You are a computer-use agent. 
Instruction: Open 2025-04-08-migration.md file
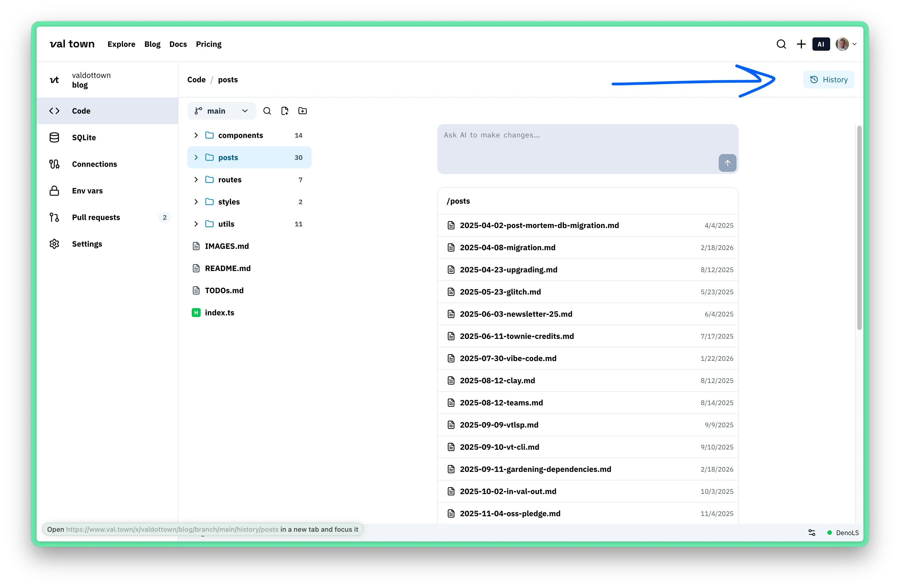click(588, 248)
